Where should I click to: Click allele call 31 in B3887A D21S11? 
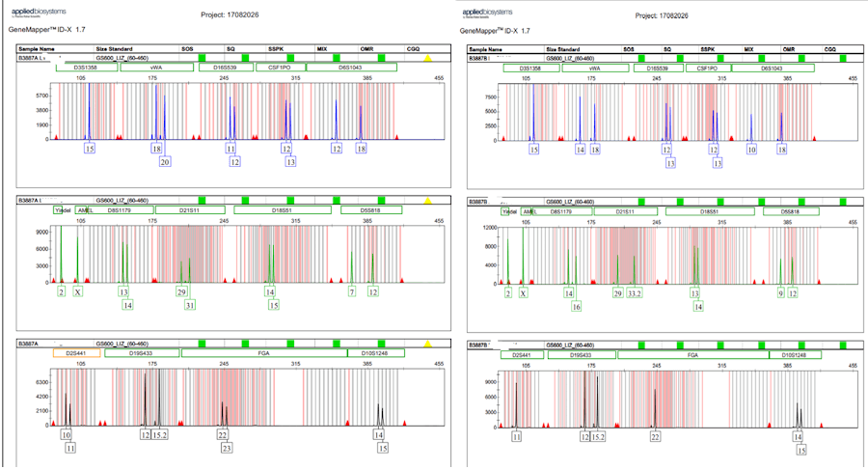point(190,305)
